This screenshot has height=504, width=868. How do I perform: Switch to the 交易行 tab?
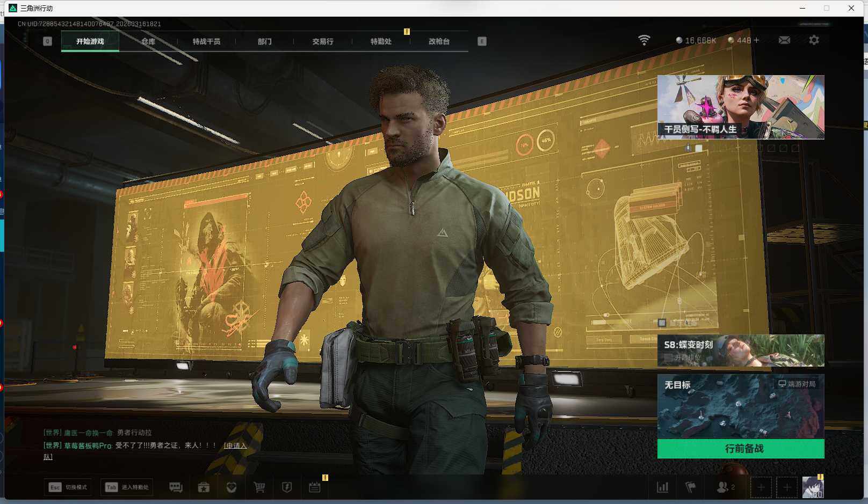click(x=322, y=41)
